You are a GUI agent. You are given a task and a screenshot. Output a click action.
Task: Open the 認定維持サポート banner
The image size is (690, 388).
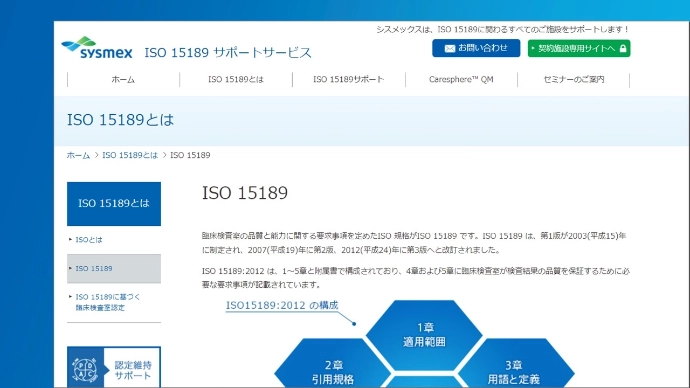[114, 368]
